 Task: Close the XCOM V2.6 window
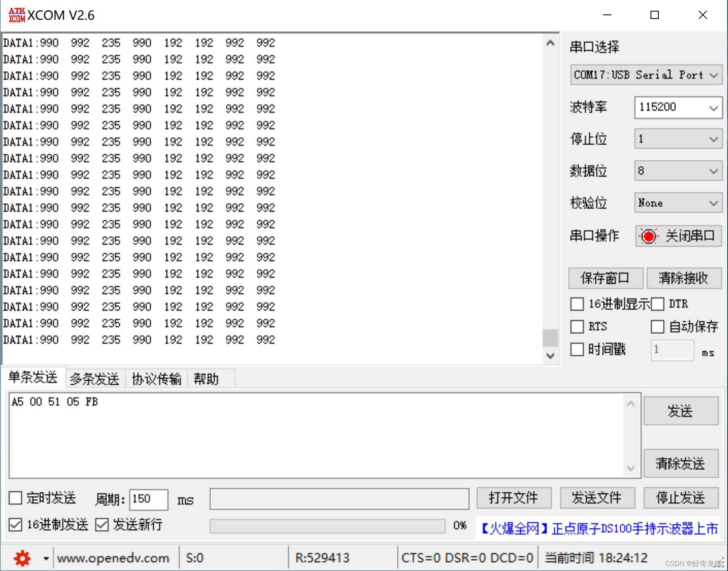[703, 15]
